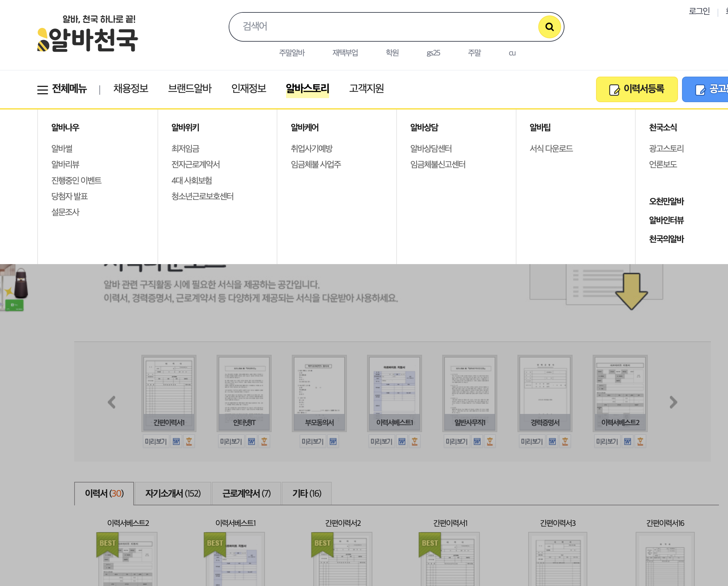Open the 이력서베스트1 carousel thumbnail

[x=395, y=392]
